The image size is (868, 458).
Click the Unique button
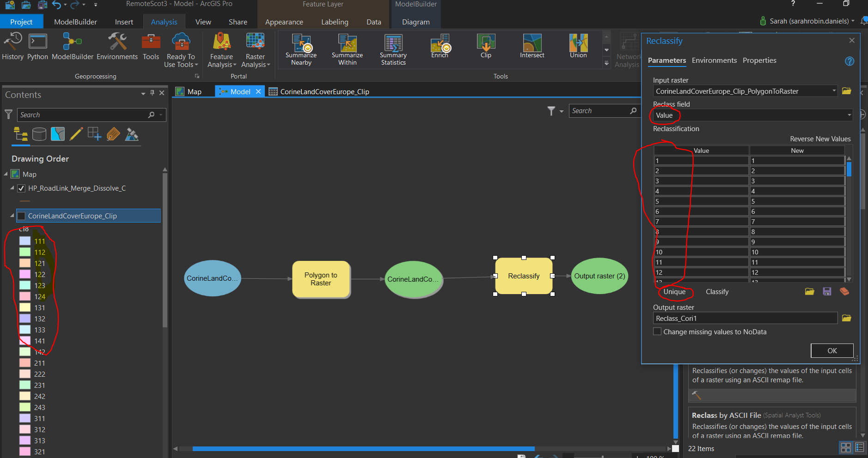pyautogui.click(x=674, y=292)
